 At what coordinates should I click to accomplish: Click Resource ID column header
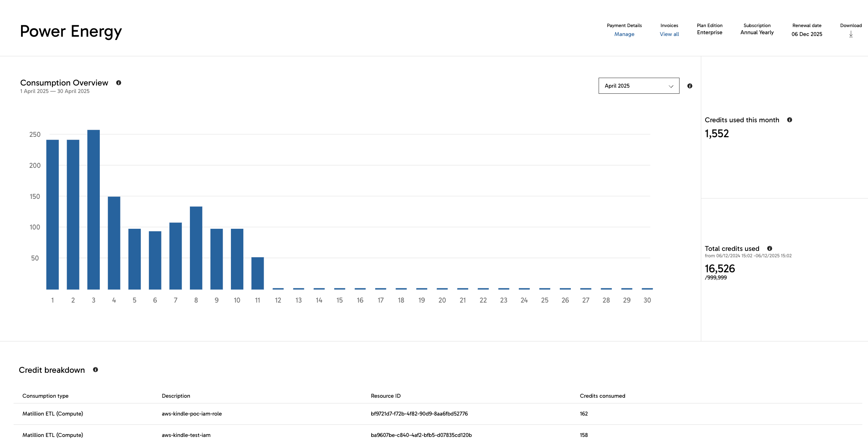pyautogui.click(x=386, y=396)
